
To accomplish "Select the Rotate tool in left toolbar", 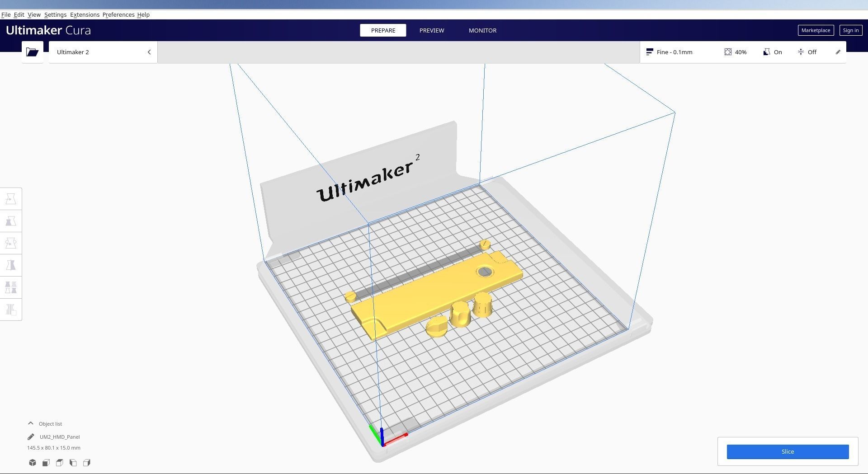I will [x=11, y=243].
